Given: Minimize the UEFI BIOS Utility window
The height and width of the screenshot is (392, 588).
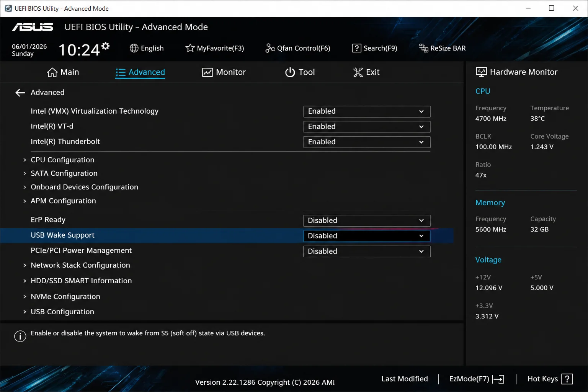Looking at the screenshot, I should 528,8.
